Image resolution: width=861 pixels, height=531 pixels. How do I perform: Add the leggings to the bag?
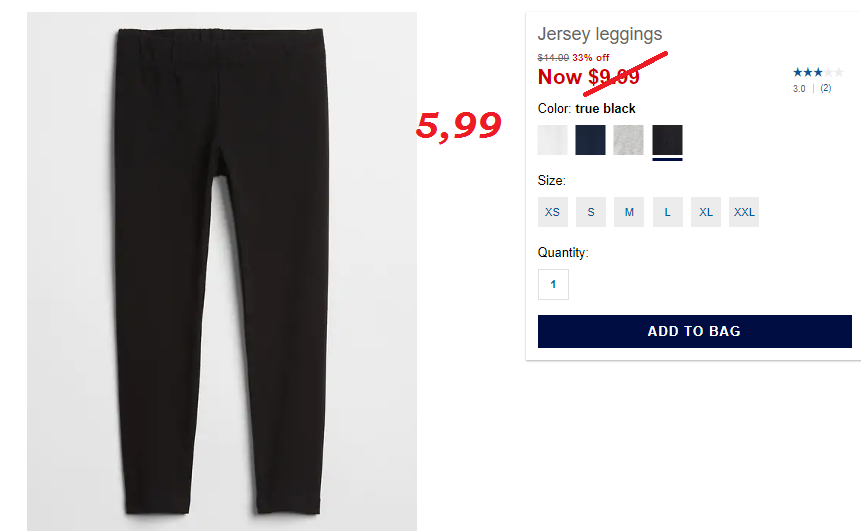695,331
